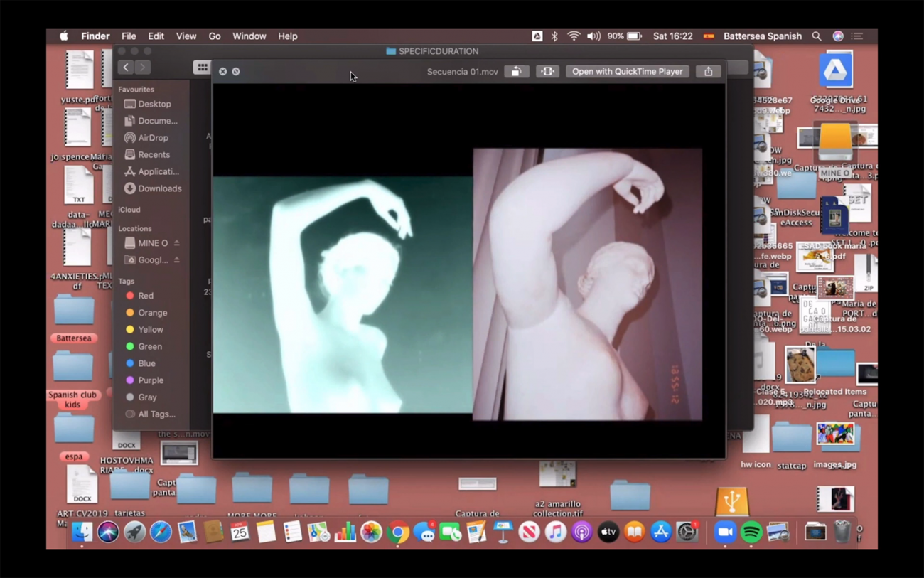
Task: Select Recents in Finder sidebar
Action: 148,154
